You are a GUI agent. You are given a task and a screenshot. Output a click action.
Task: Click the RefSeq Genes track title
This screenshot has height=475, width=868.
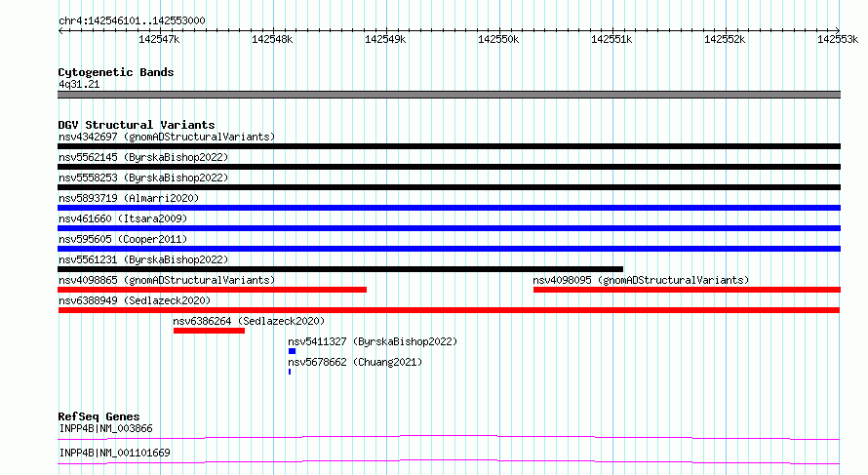(x=99, y=416)
